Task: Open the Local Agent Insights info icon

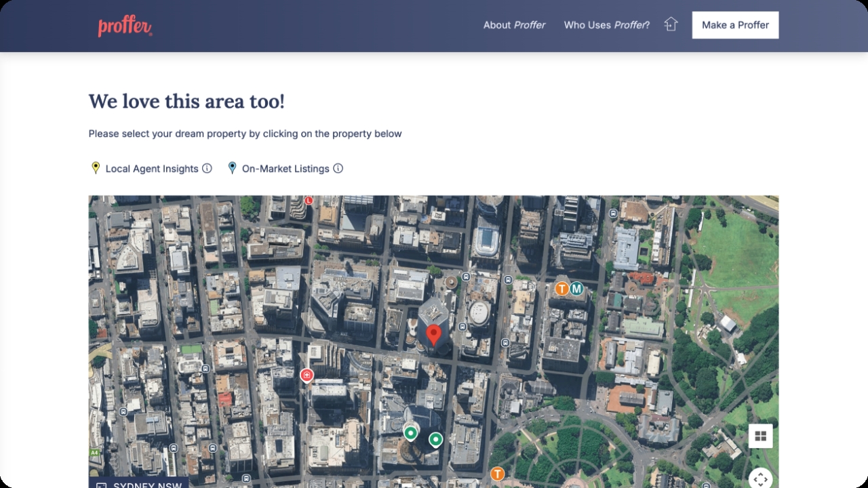Action: pos(208,168)
